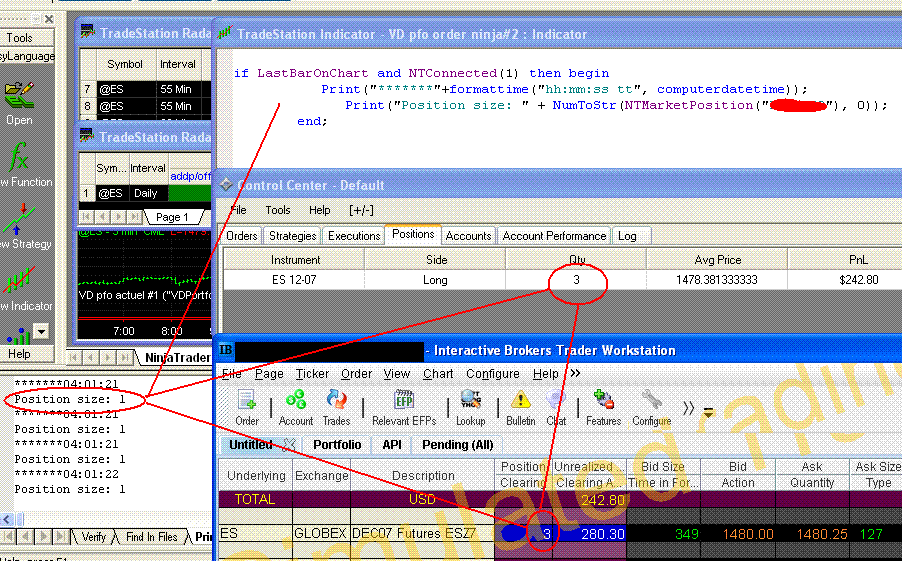Open the File menu in Trader Workstation

[231, 374]
